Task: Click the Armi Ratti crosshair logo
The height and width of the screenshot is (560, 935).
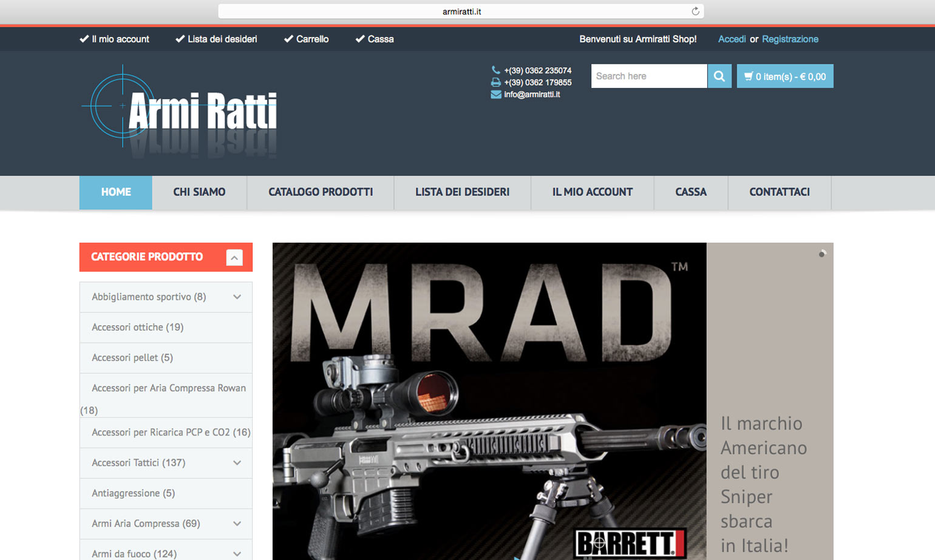Action: pos(180,110)
